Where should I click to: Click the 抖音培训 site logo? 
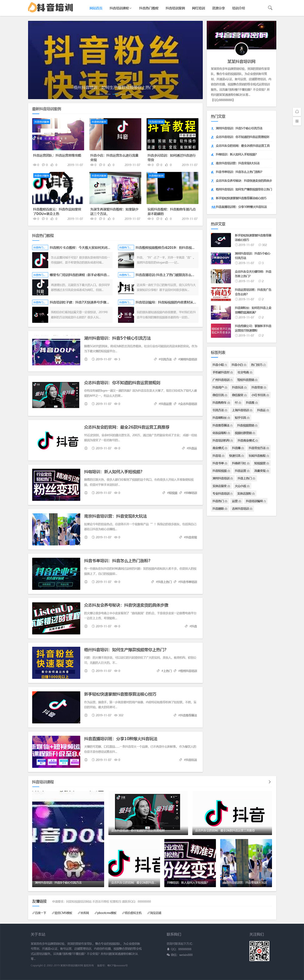click(50, 7)
